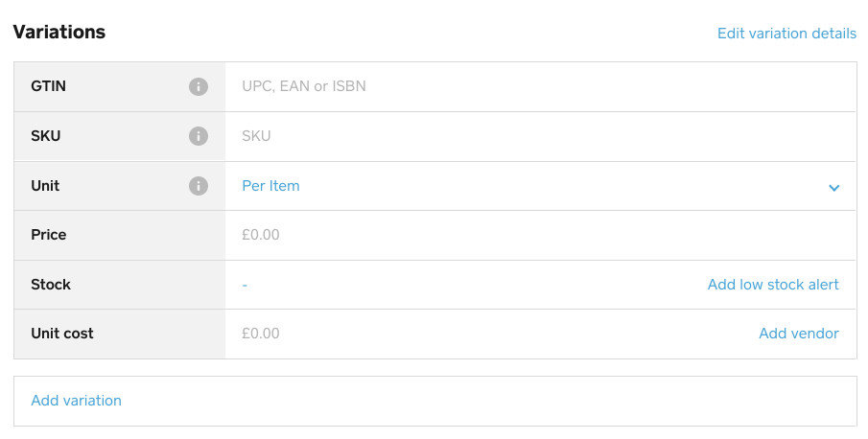Add a new variation
Viewport: 868px width, 439px height.
pos(77,401)
